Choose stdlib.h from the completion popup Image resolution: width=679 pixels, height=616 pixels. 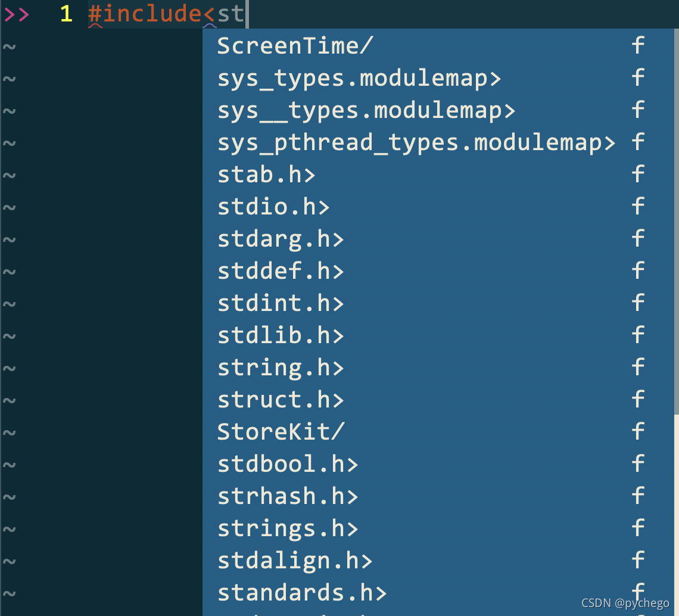280,335
